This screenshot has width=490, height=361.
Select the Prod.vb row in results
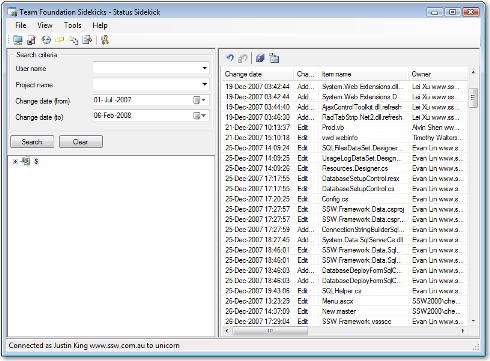(344, 127)
